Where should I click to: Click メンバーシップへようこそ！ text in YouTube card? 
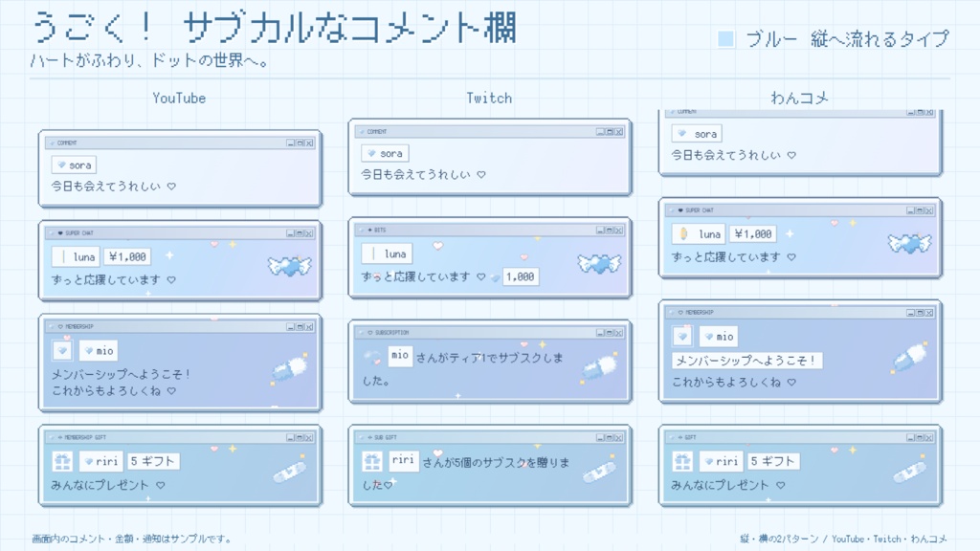click(x=122, y=374)
